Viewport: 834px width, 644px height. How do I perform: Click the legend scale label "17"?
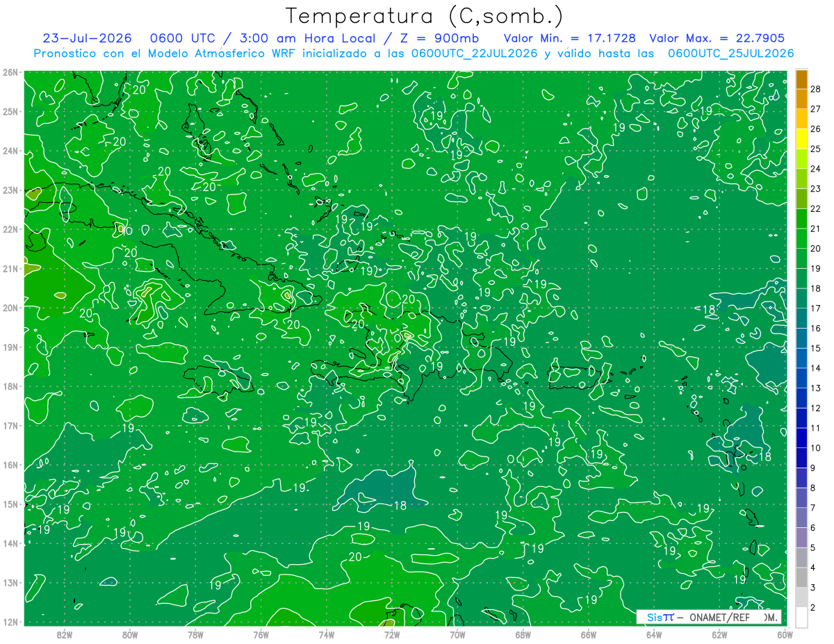point(815,308)
